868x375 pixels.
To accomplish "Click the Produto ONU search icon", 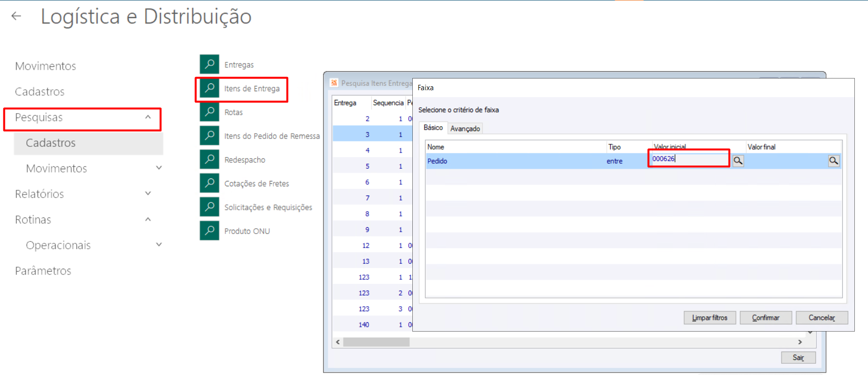I will coord(210,231).
